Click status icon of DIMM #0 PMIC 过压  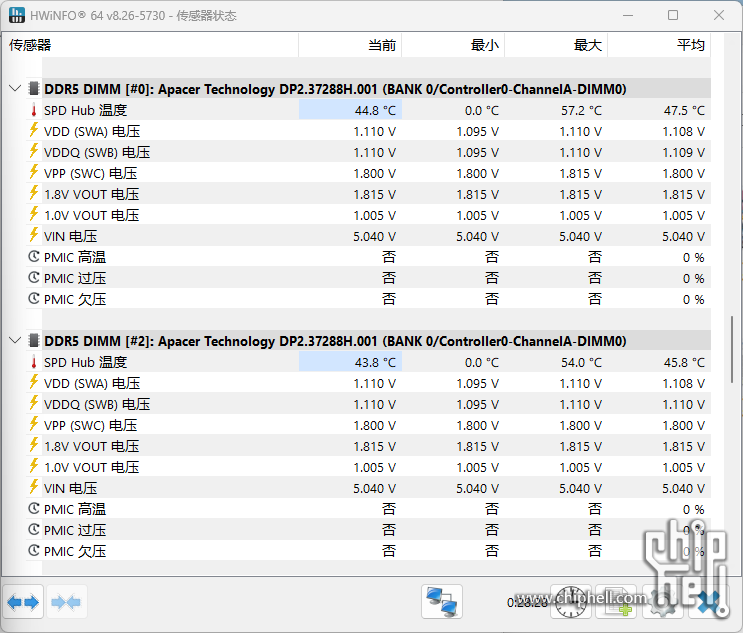coord(34,278)
